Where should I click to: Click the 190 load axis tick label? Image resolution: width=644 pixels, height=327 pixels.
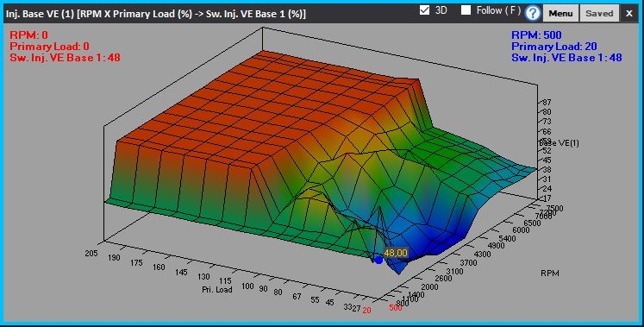[x=114, y=258]
